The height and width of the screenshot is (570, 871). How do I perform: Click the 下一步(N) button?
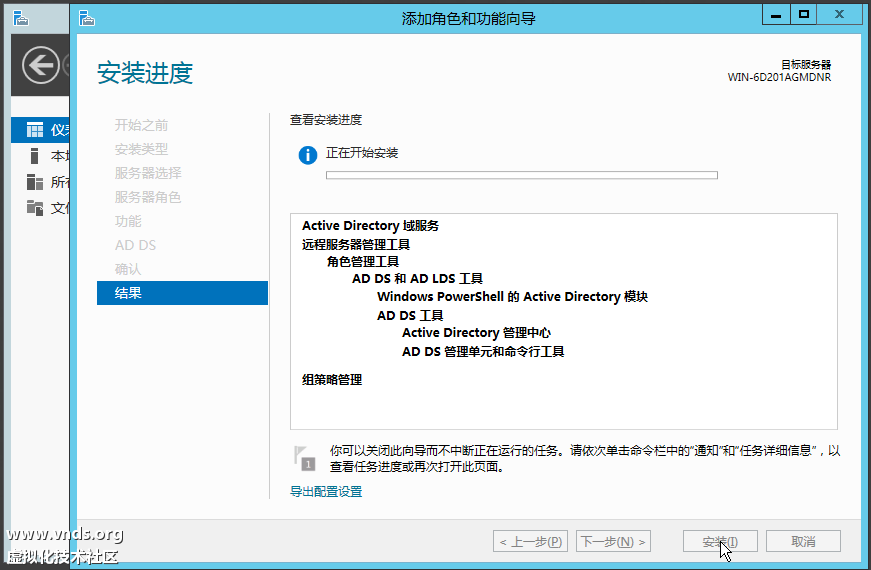coord(613,541)
